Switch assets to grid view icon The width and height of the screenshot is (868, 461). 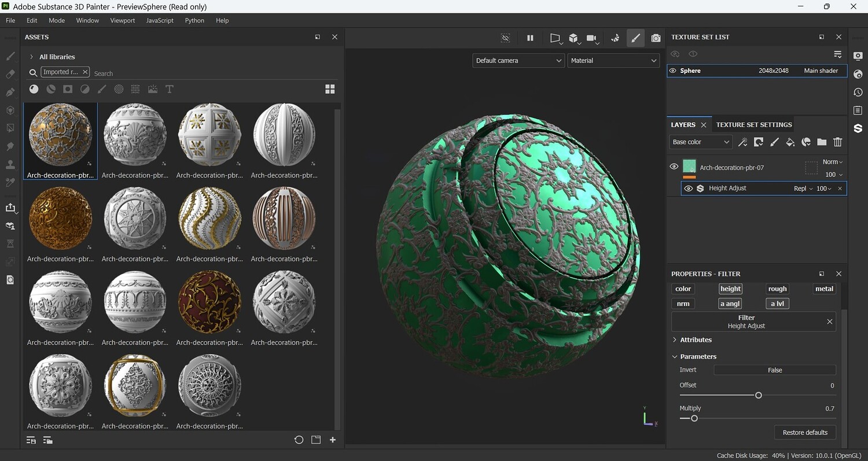click(x=330, y=89)
